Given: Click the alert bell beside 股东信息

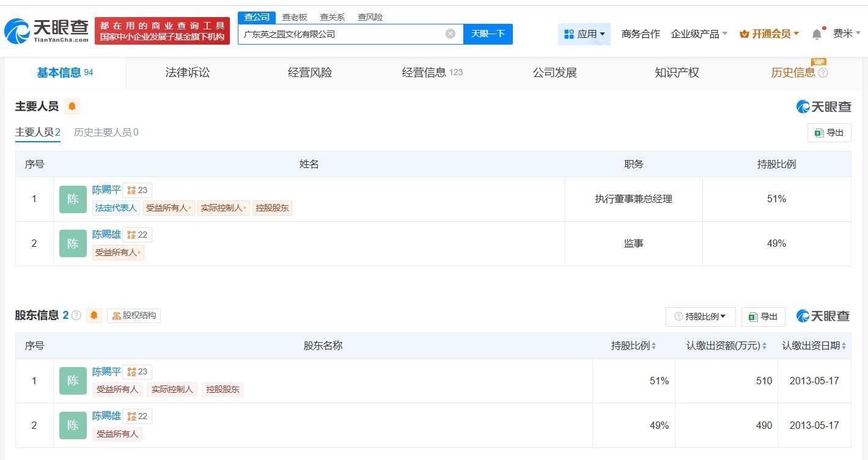Looking at the screenshot, I should coord(94,315).
